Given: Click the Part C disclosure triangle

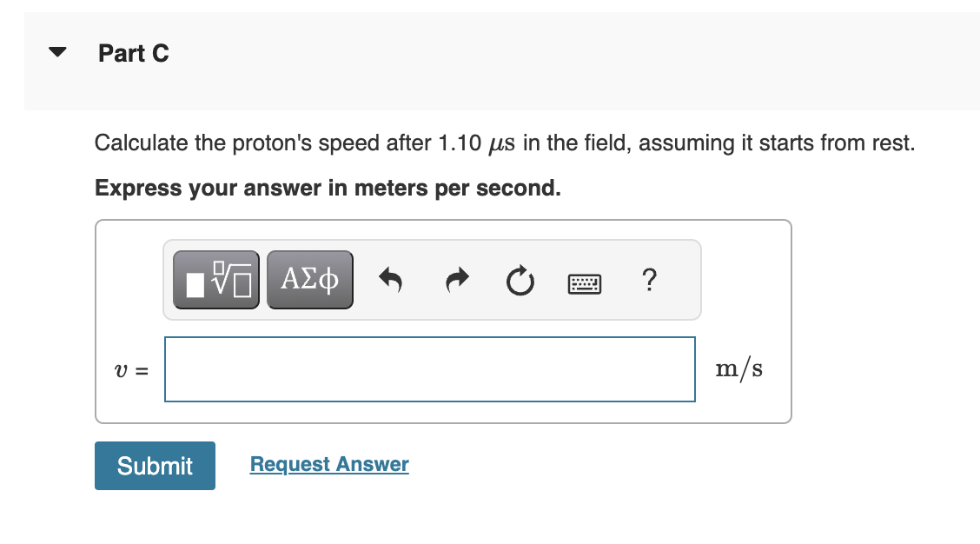Looking at the screenshot, I should [x=56, y=51].
